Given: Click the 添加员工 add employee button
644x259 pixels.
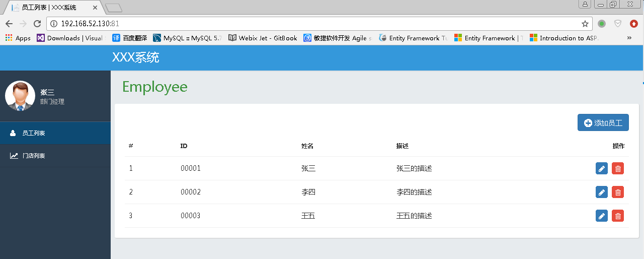Looking at the screenshot, I should pos(603,122).
